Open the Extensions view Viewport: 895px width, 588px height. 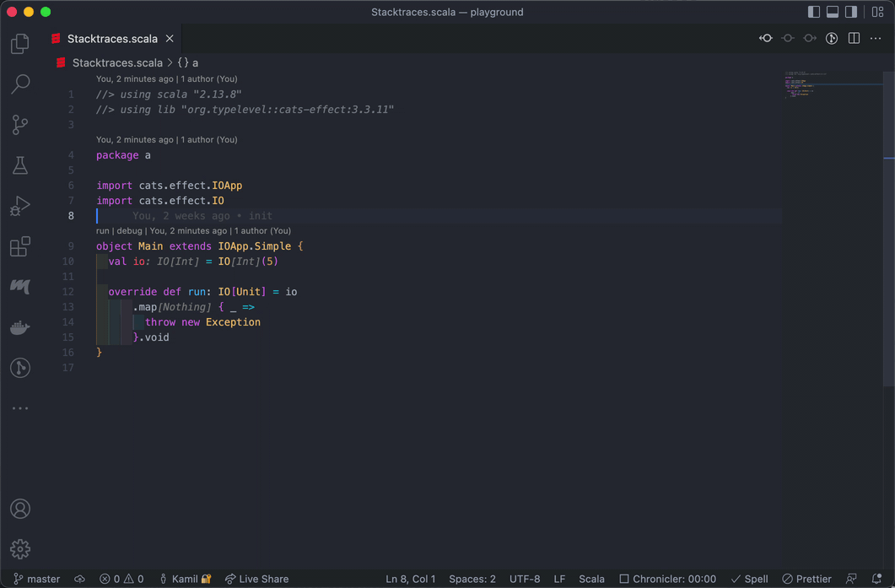click(x=20, y=246)
